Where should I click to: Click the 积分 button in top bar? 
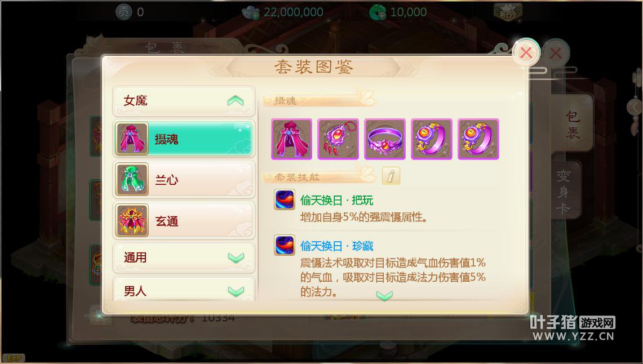point(508,12)
